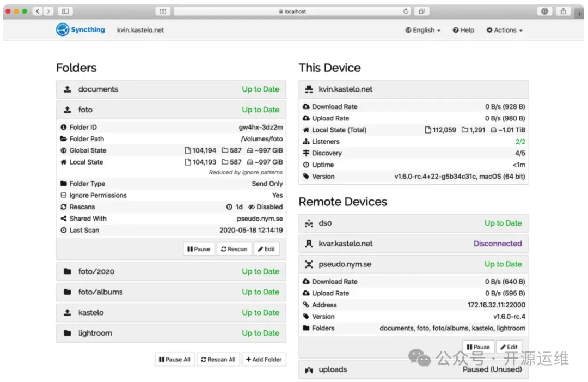Screen dimensions: 588x382
Task: Collapse the pseudo.nym.se device panel
Action: pos(414,264)
